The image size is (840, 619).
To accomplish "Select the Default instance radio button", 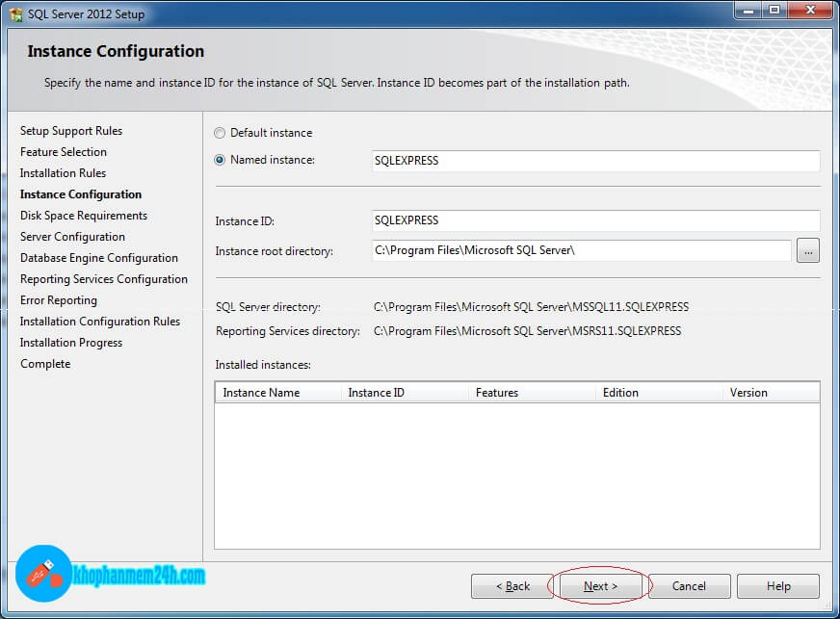I will [x=221, y=133].
